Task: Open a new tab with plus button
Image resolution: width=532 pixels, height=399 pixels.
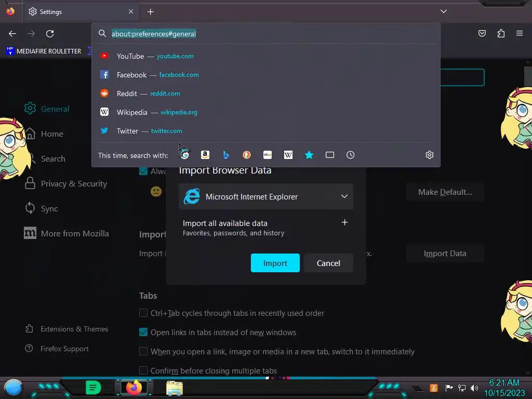Action: coord(150,12)
